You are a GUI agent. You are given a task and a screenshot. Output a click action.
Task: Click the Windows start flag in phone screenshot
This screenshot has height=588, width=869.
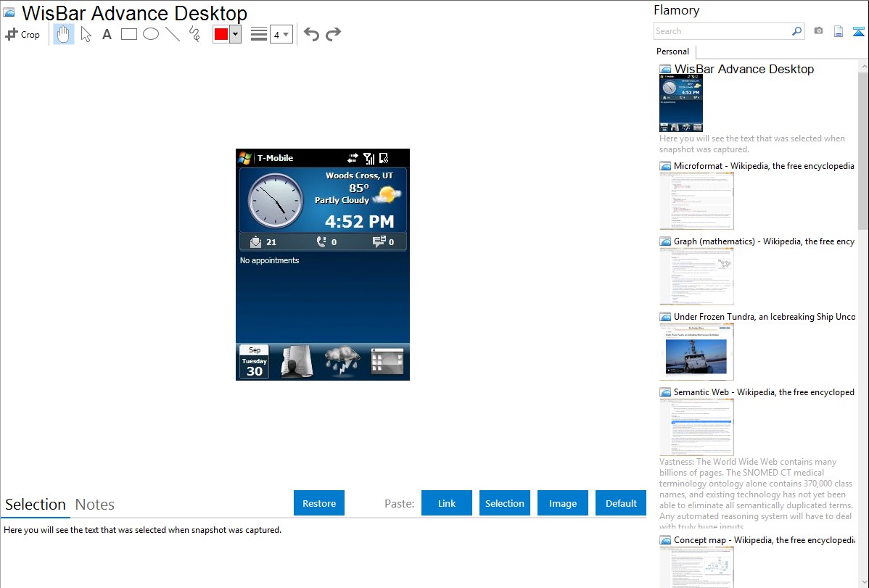coord(245,158)
